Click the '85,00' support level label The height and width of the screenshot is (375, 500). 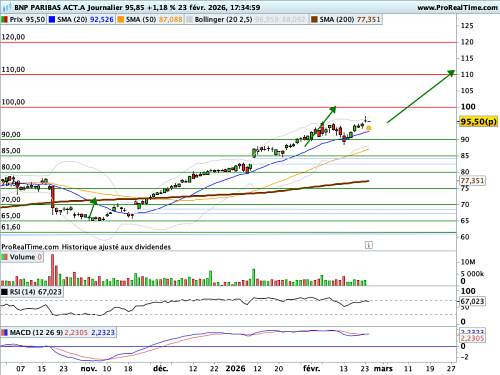pyautogui.click(x=11, y=151)
